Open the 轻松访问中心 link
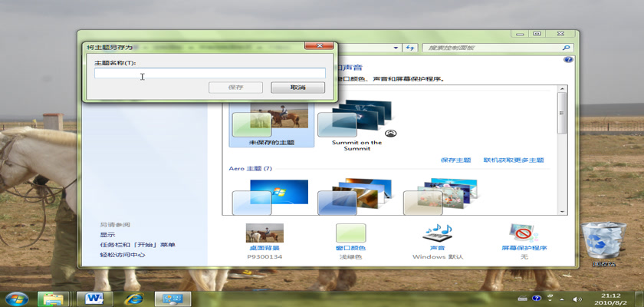This screenshot has height=307, width=644. (x=122, y=255)
